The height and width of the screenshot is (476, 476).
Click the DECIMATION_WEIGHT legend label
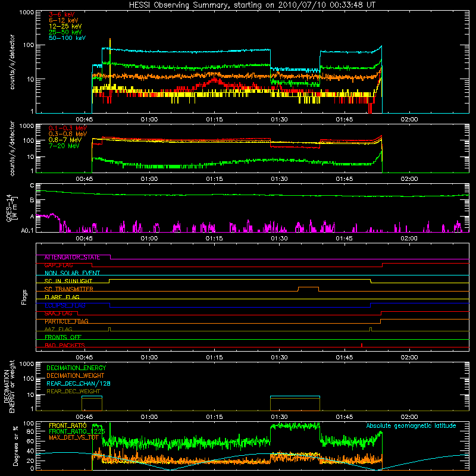[76, 375]
